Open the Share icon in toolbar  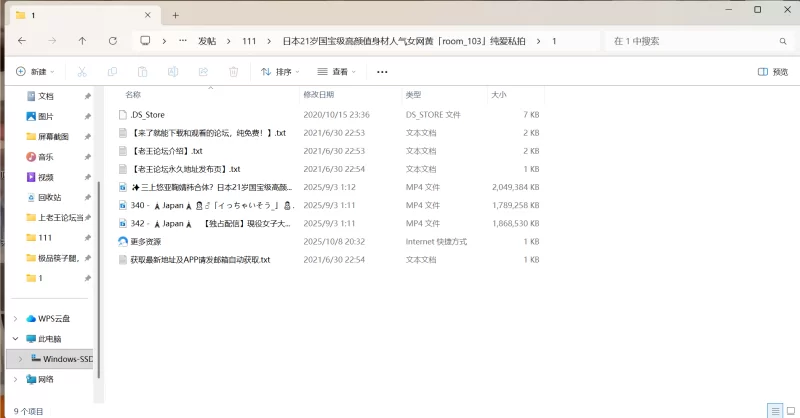click(x=203, y=72)
